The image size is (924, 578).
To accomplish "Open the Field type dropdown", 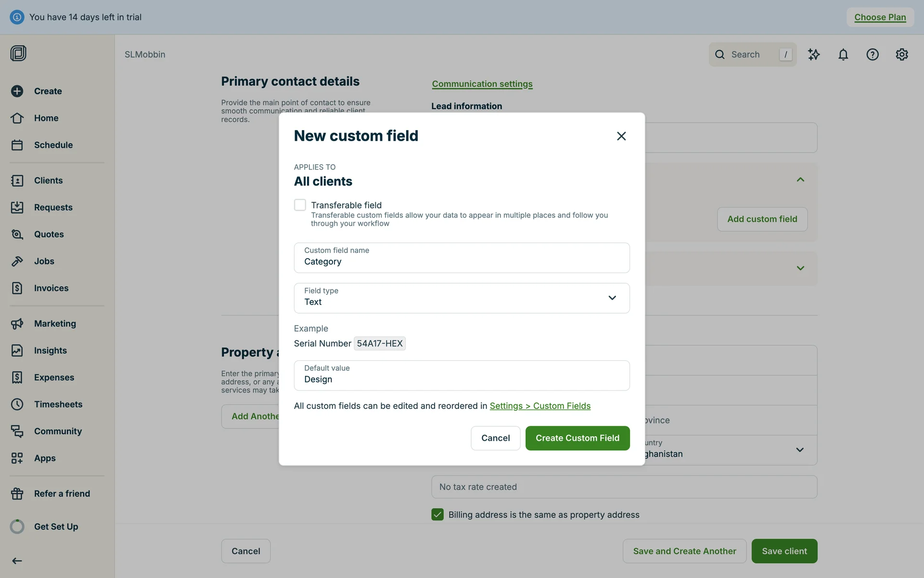I will click(462, 298).
